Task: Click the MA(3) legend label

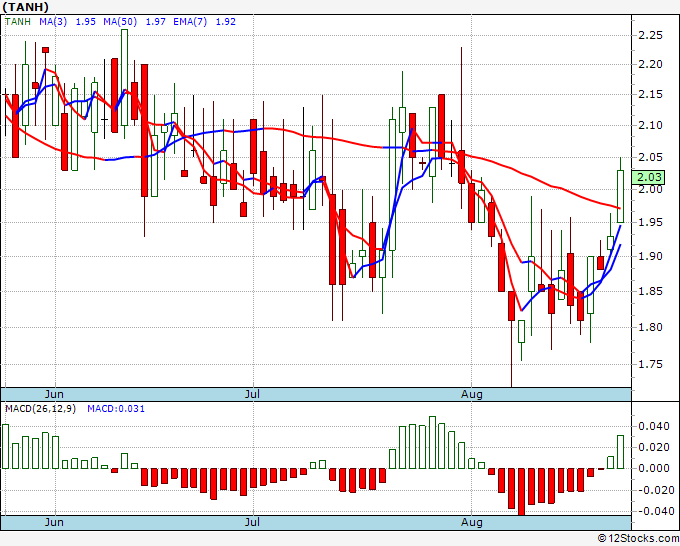Action: pyautogui.click(x=53, y=22)
